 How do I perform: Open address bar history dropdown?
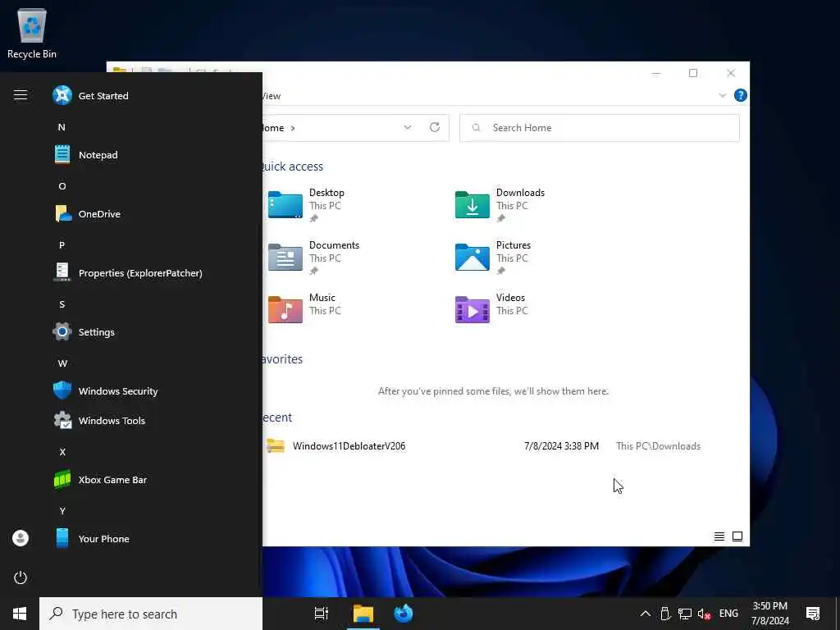[408, 127]
